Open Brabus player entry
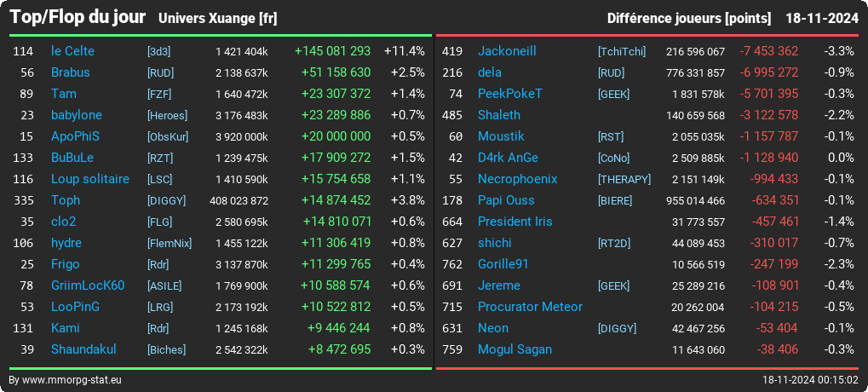Image resolution: width=868 pixels, height=392 pixels. [71, 72]
